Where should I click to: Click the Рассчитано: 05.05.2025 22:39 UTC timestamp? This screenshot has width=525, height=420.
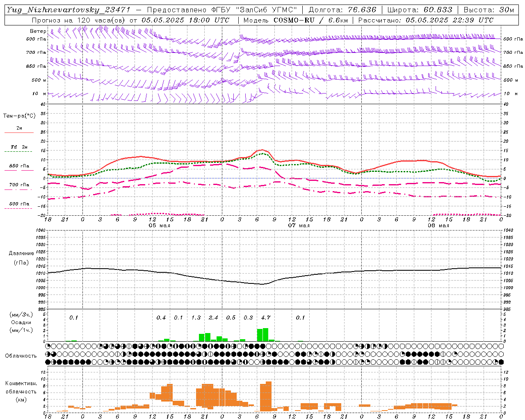426,20
